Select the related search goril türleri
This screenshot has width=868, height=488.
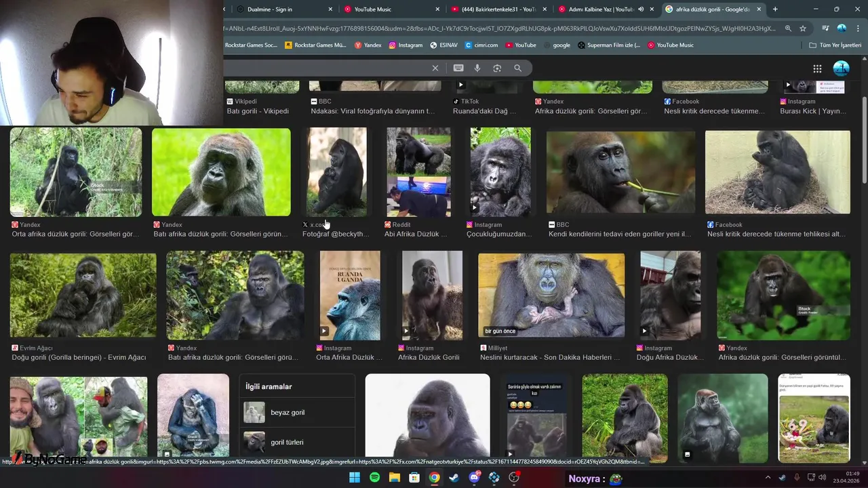(x=297, y=442)
